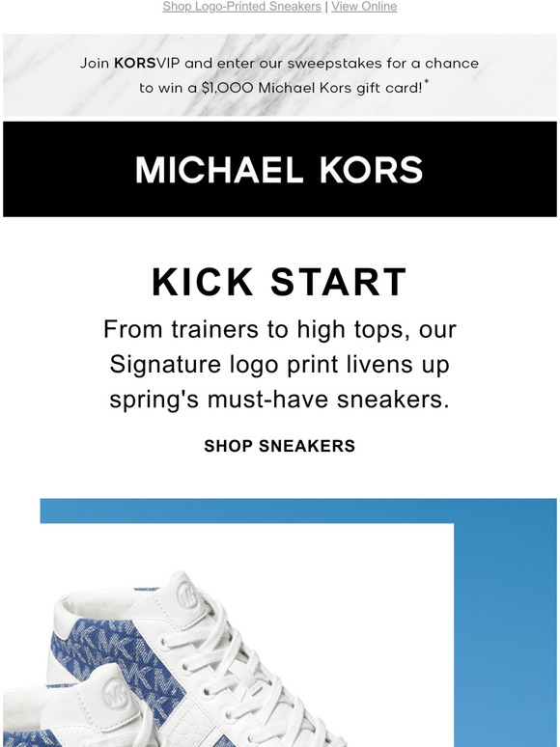Click the KICK START headline

(279, 283)
